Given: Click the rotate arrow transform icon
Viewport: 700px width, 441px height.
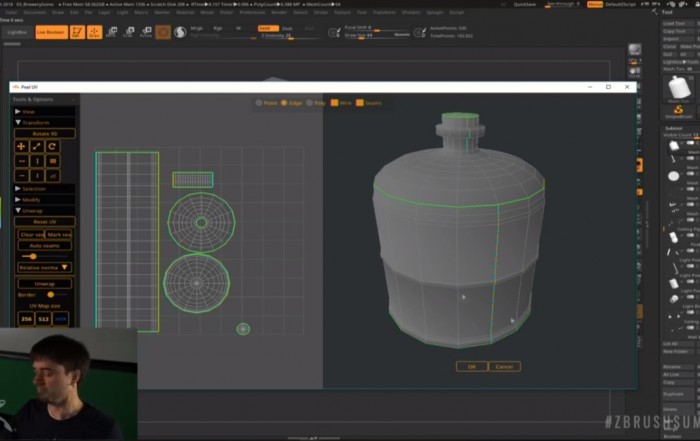Looking at the screenshot, I should [53, 146].
